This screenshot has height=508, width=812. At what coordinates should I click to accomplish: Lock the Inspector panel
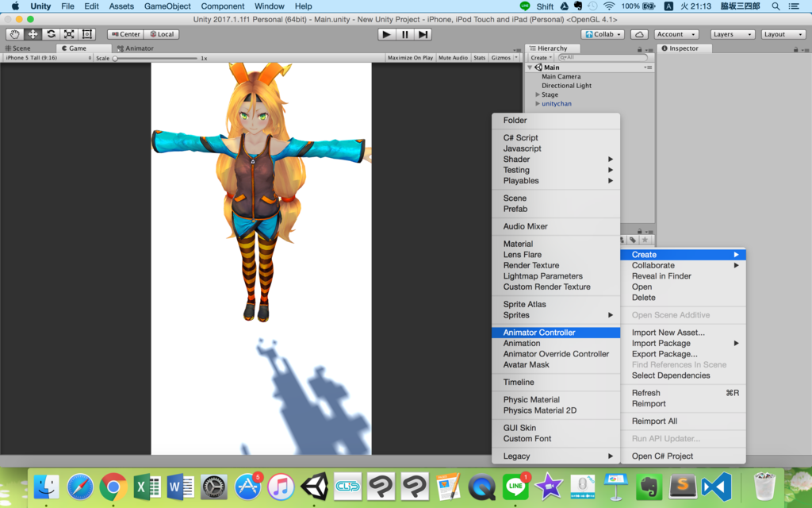796,49
